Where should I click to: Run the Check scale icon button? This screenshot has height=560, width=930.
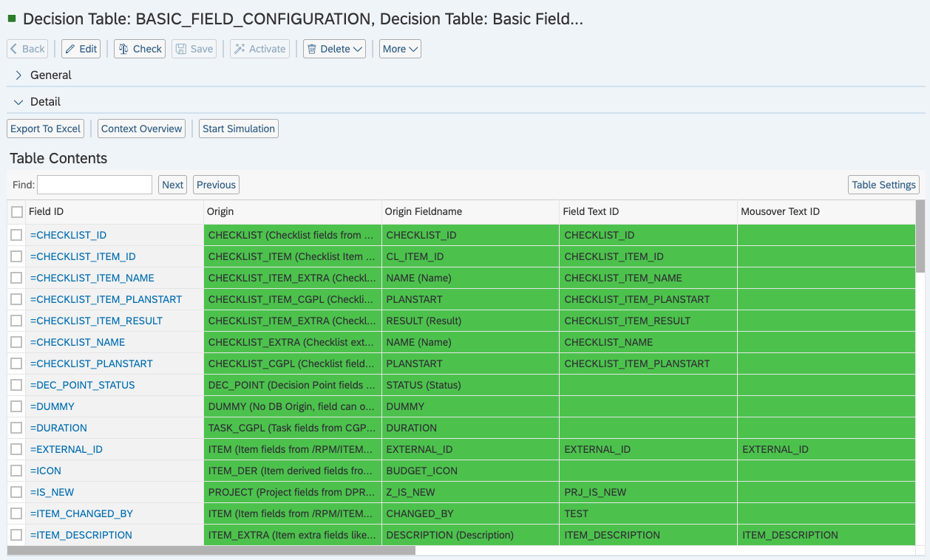point(139,49)
